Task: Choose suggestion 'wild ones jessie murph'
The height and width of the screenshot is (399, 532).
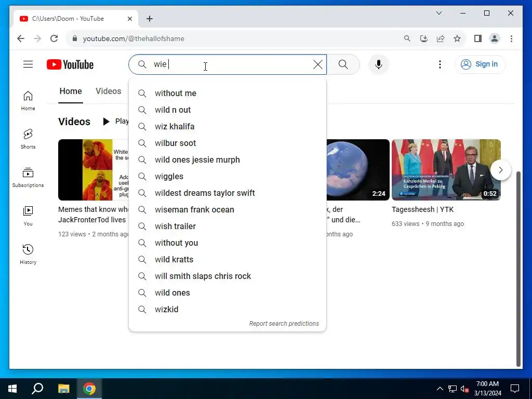Action: (x=228, y=160)
